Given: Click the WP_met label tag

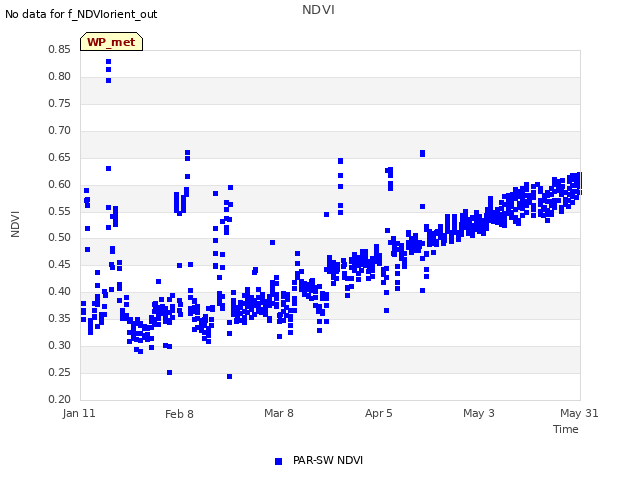Looking at the screenshot, I should point(111,42).
